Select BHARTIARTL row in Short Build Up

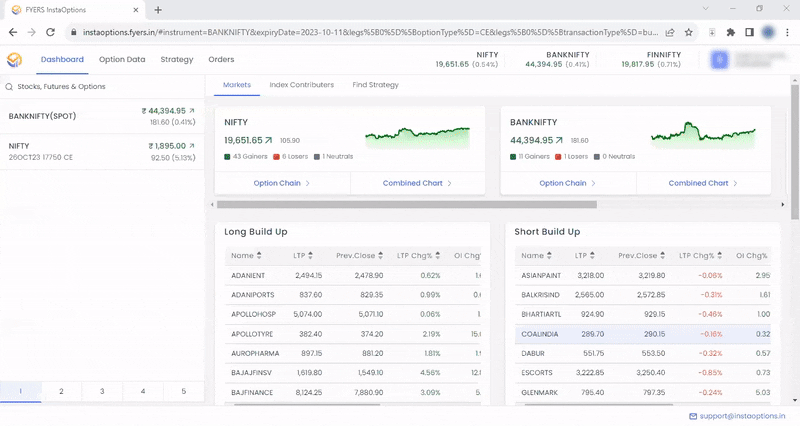click(643, 314)
